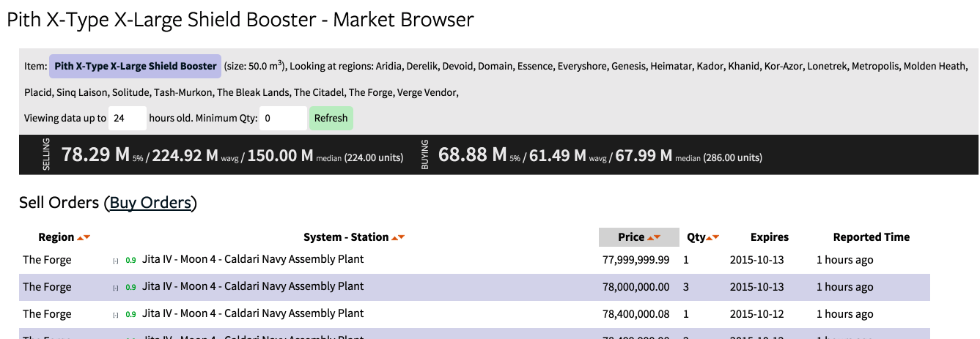Focus the Minimum Qty input field

[284, 118]
